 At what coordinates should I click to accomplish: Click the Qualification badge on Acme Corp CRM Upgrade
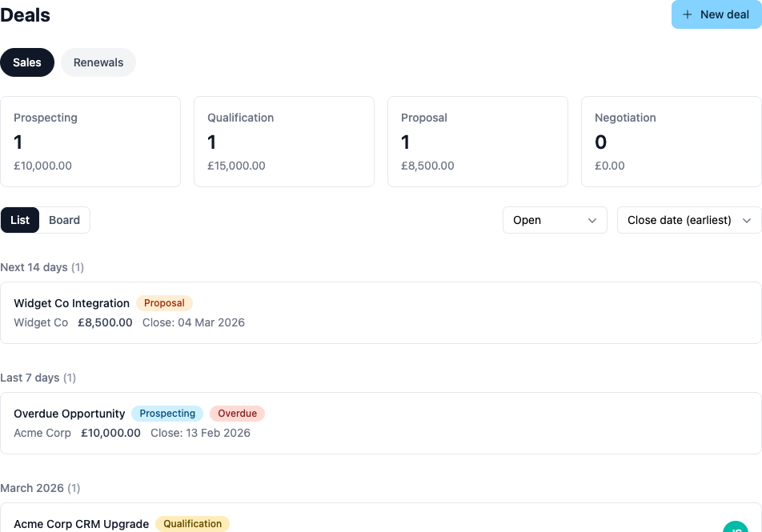point(192,524)
